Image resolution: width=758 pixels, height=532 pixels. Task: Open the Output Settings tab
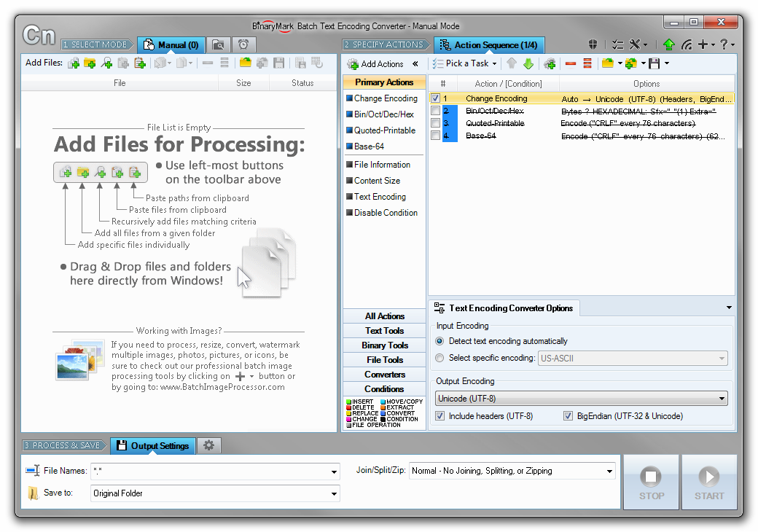pyautogui.click(x=152, y=445)
